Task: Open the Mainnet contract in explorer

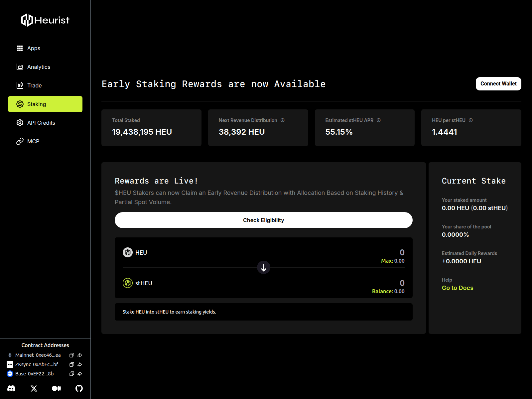Action: coord(80,355)
